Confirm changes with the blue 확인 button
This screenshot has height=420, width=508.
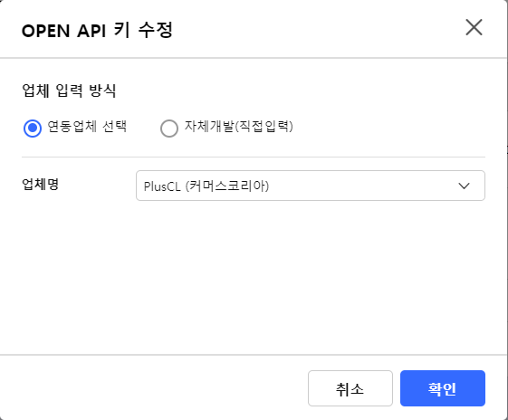(443, 388)
